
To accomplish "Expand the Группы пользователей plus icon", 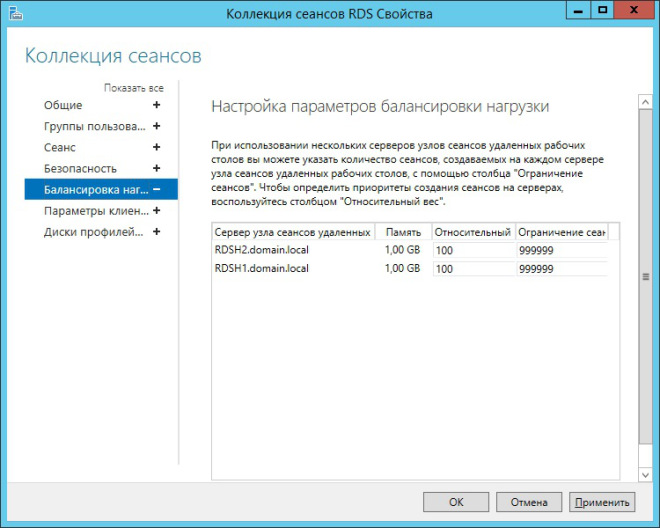I will [x=156, y=126].
